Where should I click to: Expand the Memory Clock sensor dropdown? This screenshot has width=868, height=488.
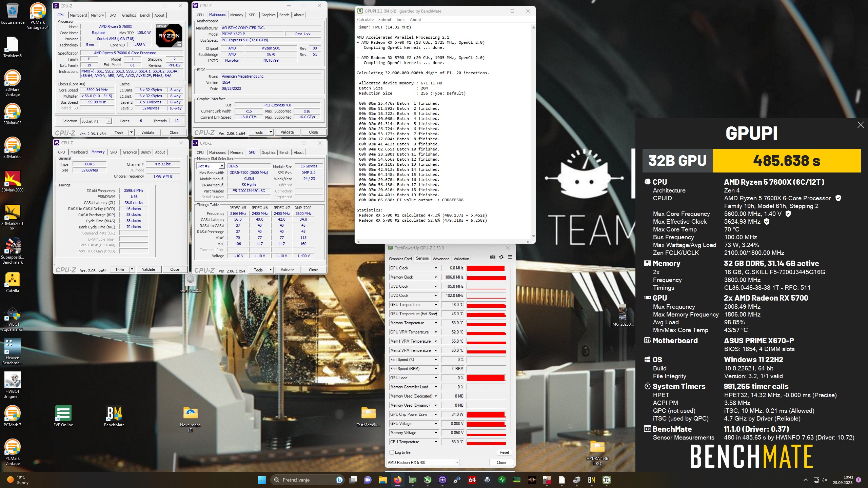point(436,277)
